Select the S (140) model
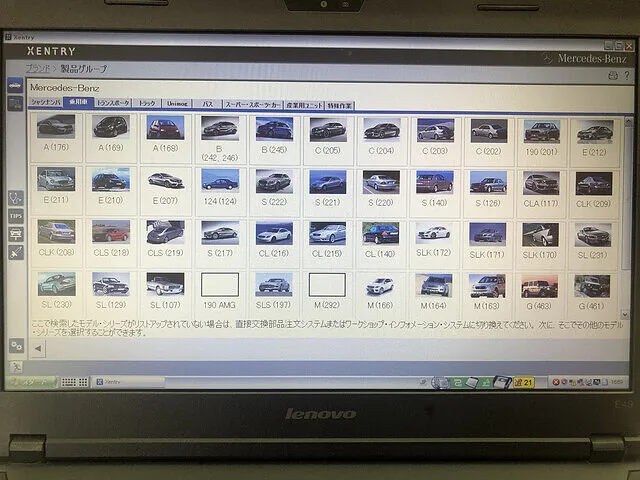Viewport: 640px width, 480px height. click(x=435, y=182)
